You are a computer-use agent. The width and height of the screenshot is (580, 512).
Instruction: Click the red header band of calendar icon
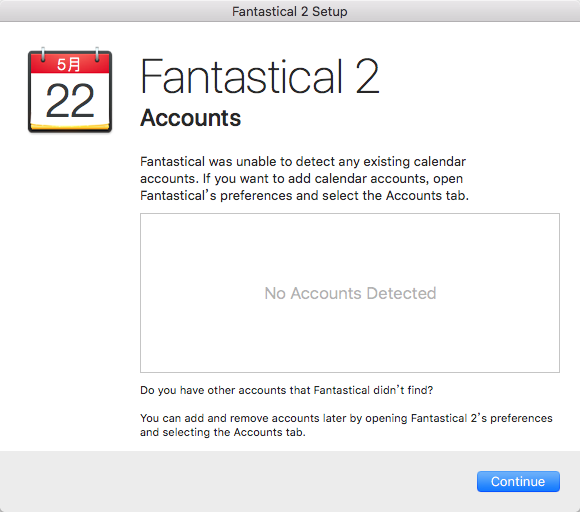(x=70, y=64)
